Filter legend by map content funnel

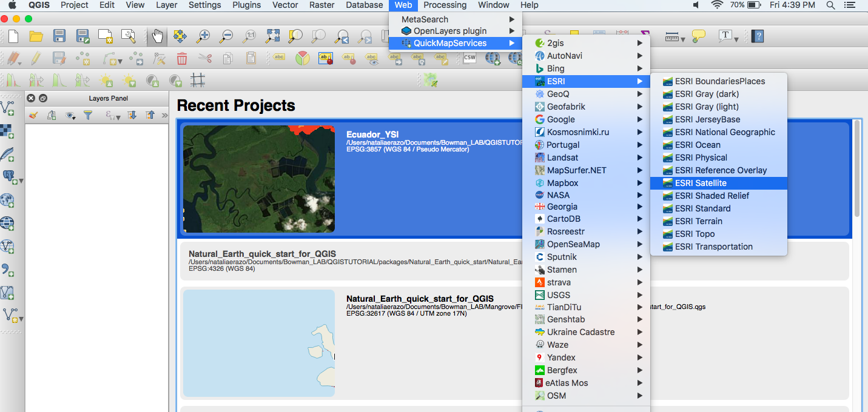[x=88, y=115]
